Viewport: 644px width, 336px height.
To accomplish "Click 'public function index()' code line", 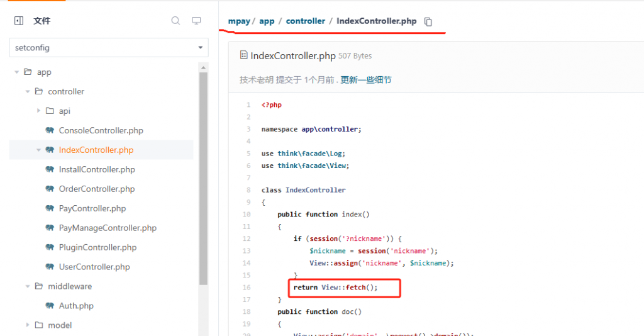I will (323, 214).
